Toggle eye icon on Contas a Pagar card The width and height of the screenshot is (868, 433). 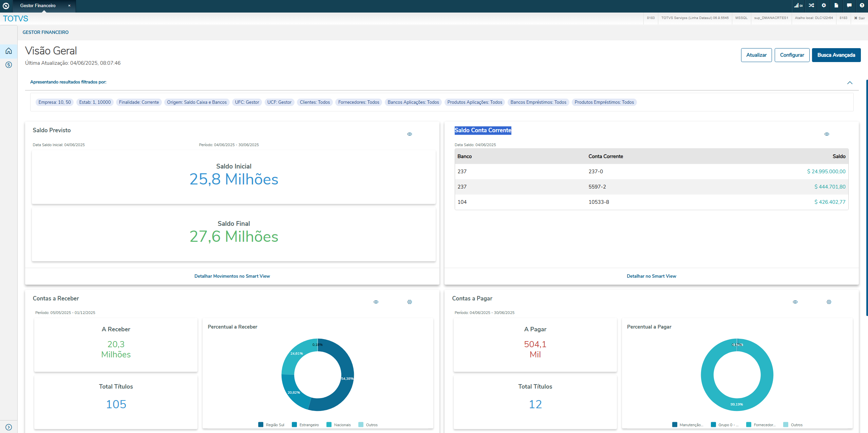coord(795,302)
